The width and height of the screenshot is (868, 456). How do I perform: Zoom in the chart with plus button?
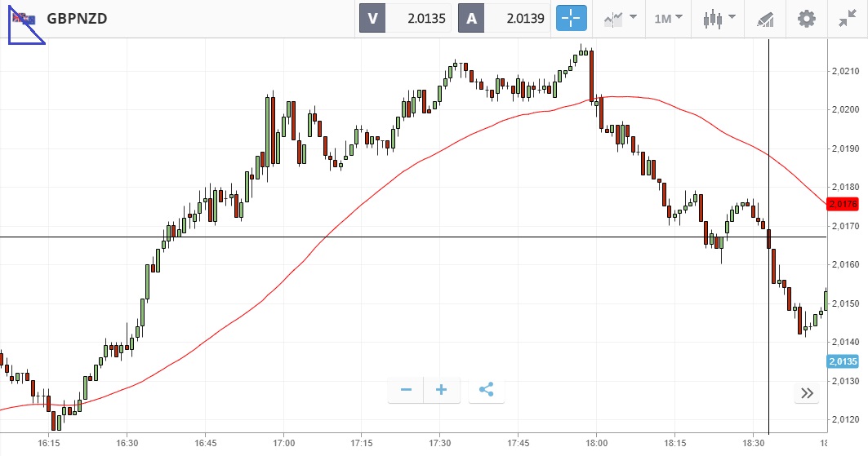[x=442, y=390]
